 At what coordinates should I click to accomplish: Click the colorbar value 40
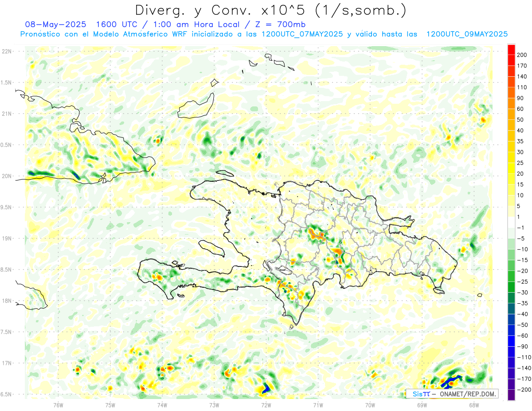pyautogui.click(x=520, y=131)
